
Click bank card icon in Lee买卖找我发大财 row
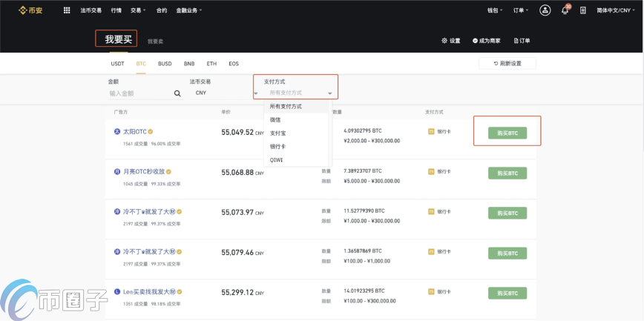(431, 292)
